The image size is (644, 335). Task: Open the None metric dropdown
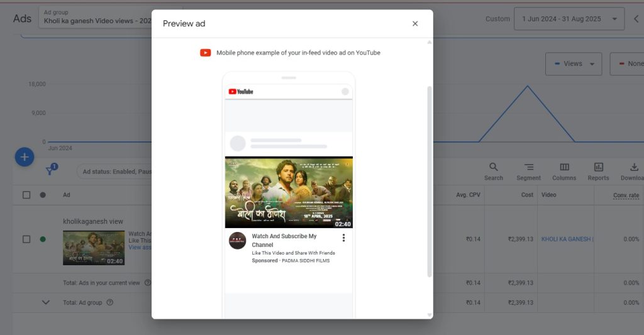628,63
